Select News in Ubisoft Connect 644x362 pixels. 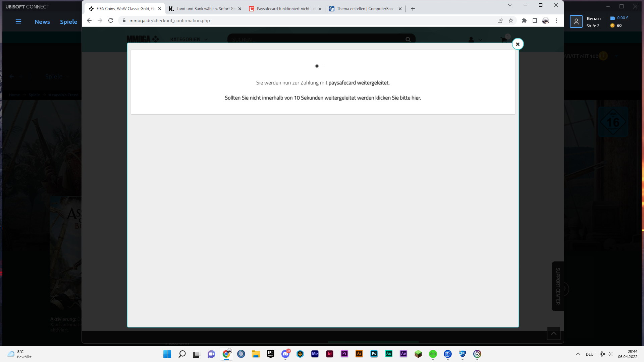click(x=42, y=21)
